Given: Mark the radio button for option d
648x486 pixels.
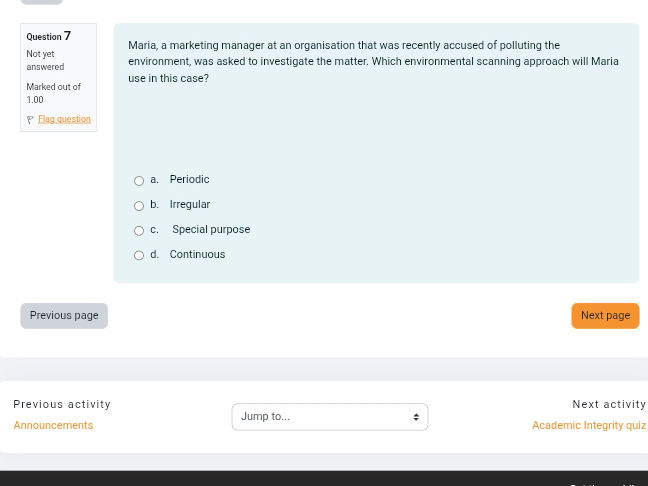Looking at the screenshot, I should pos(139,256).
